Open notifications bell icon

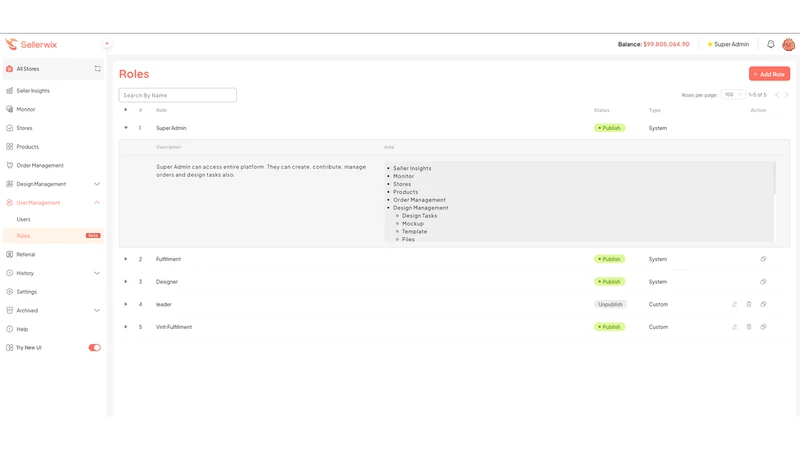[770, 44]
